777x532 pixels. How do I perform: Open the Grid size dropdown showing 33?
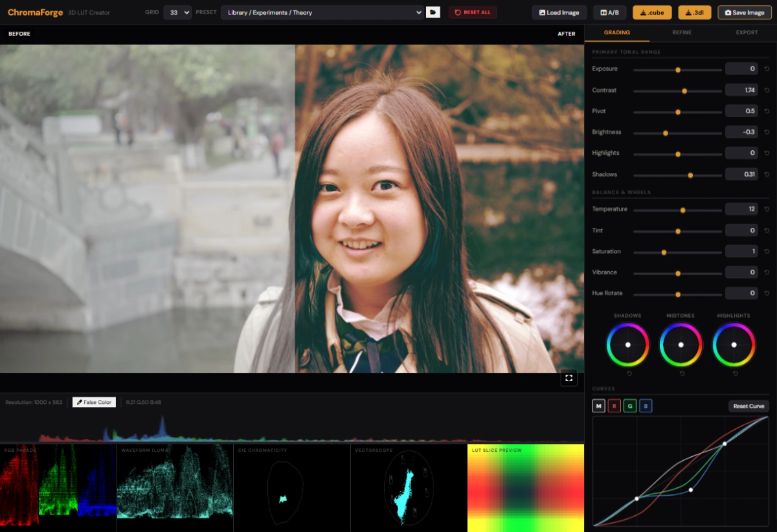[x=177, y=12]
